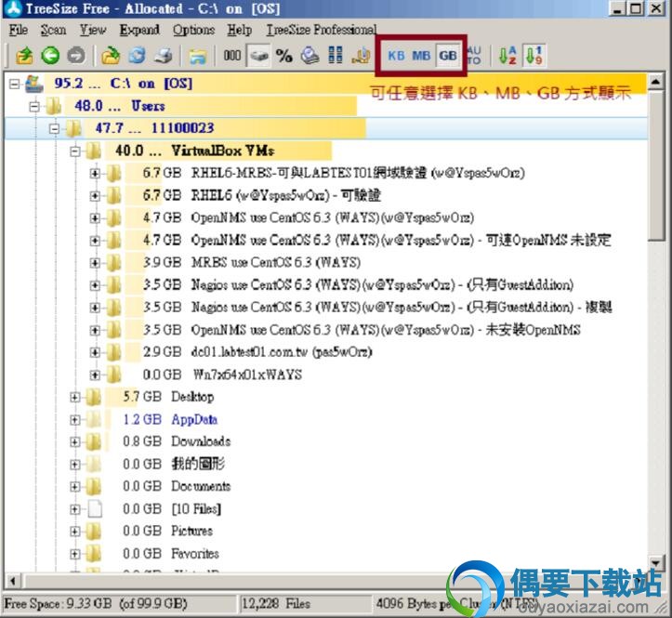Expand the dc01.labtest01.com.tw node

point(95,352)
